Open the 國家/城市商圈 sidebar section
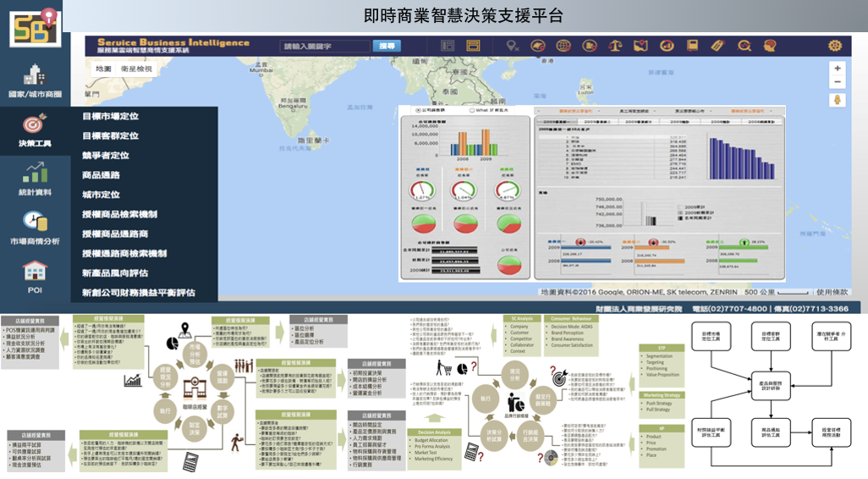868x479 pixels. coord(35,81)
